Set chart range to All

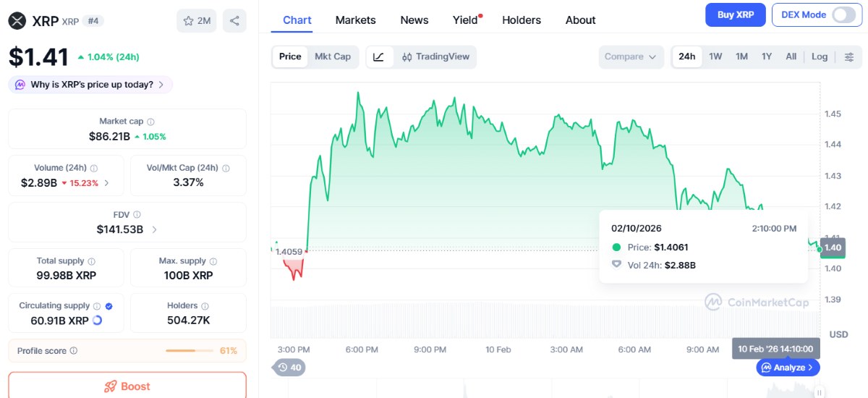pos(791,56)
